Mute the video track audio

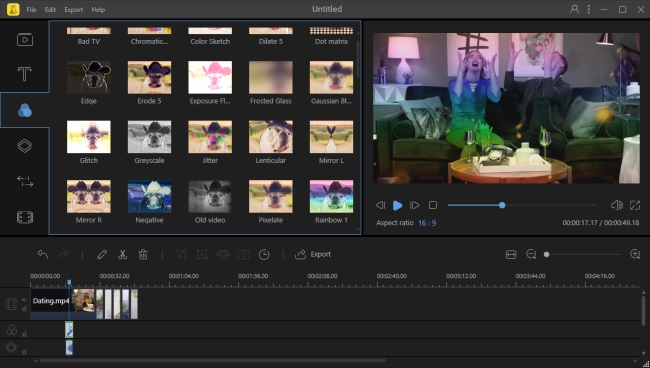pos(24,300)
